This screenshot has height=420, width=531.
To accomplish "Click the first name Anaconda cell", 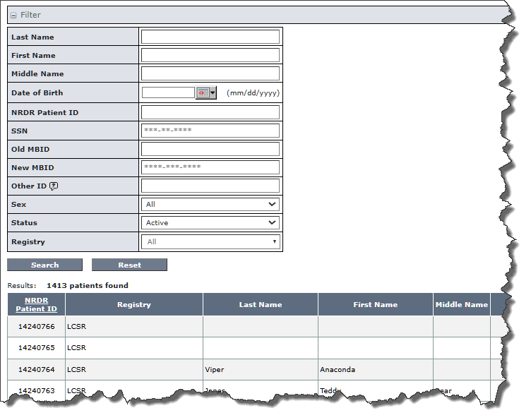I will pyautogui.click(x=376, y=370).
